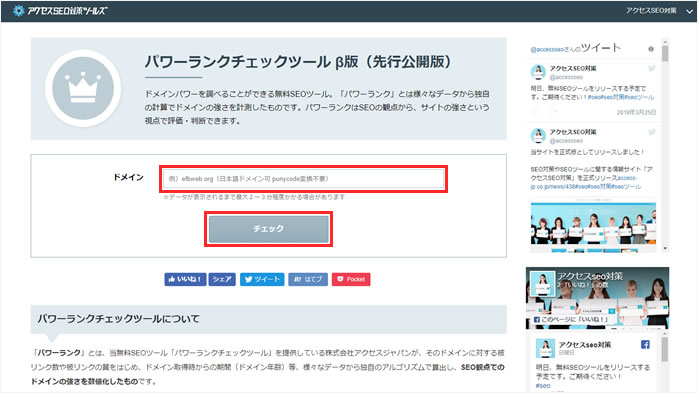Click the Facebook いいね！ button

point(185,280)
